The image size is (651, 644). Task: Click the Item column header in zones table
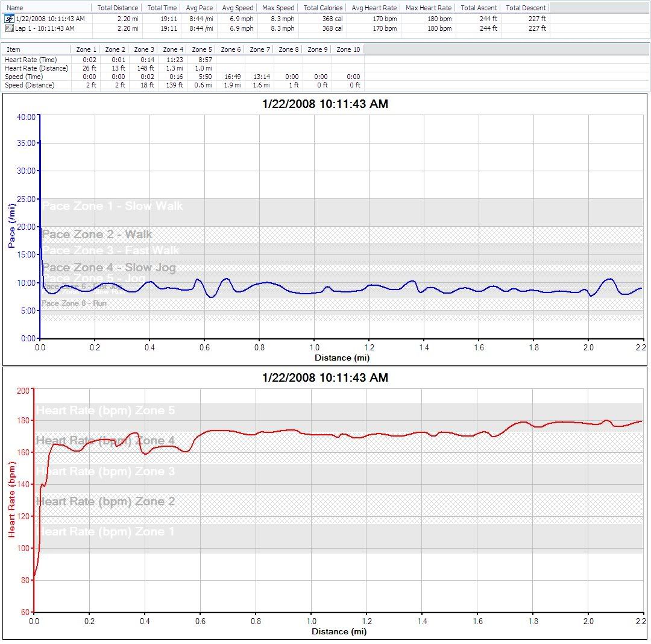tap(13, 49)
